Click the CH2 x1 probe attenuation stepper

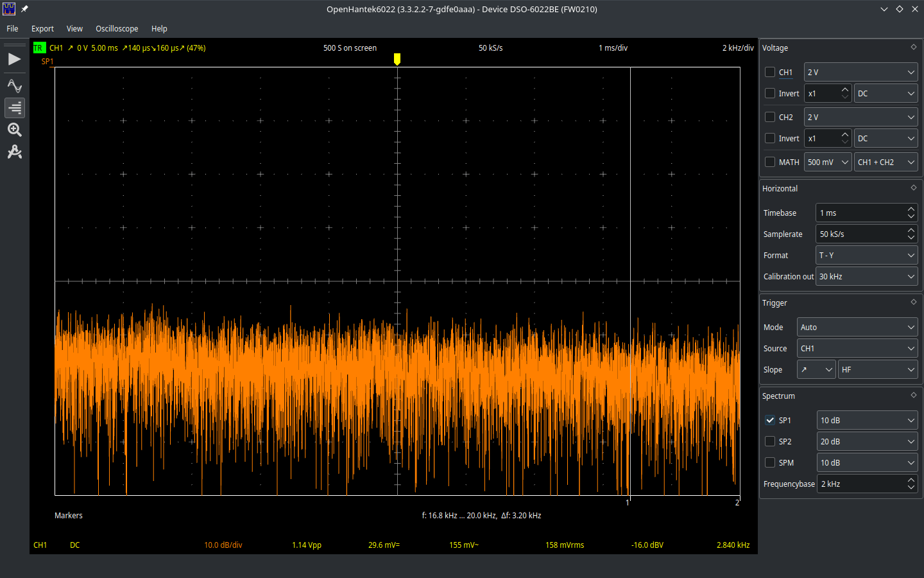pyautogui.click(x=828, y=138)
